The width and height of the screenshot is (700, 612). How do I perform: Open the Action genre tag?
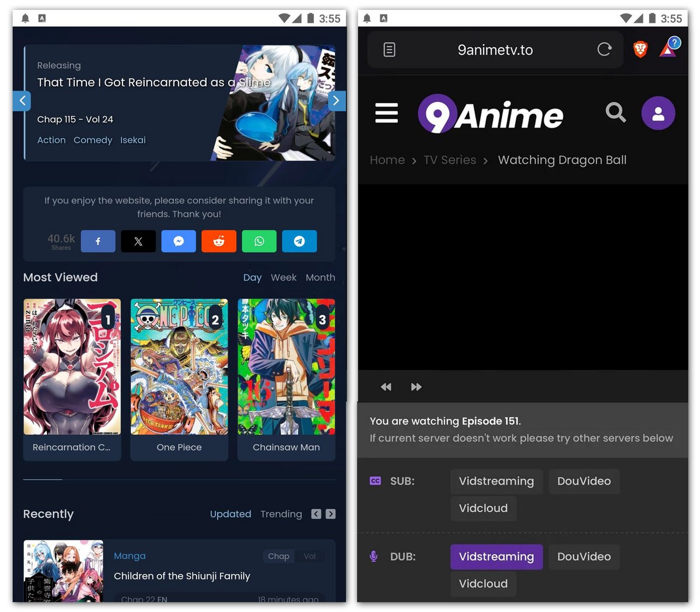click(51, 140)
